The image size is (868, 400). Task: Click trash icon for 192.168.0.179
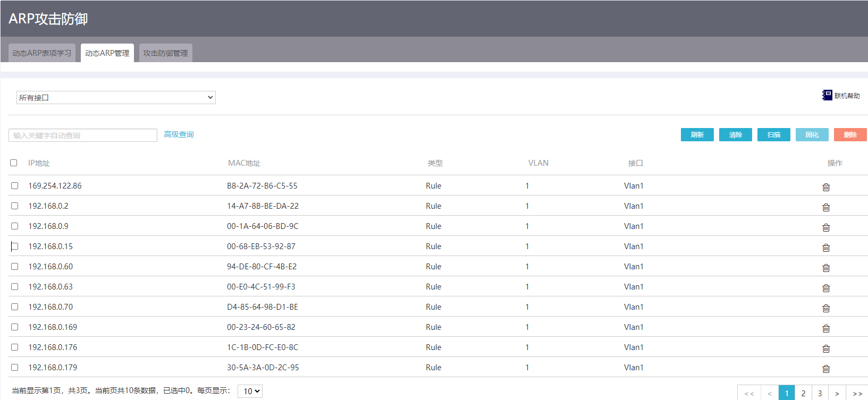[826, 369]
